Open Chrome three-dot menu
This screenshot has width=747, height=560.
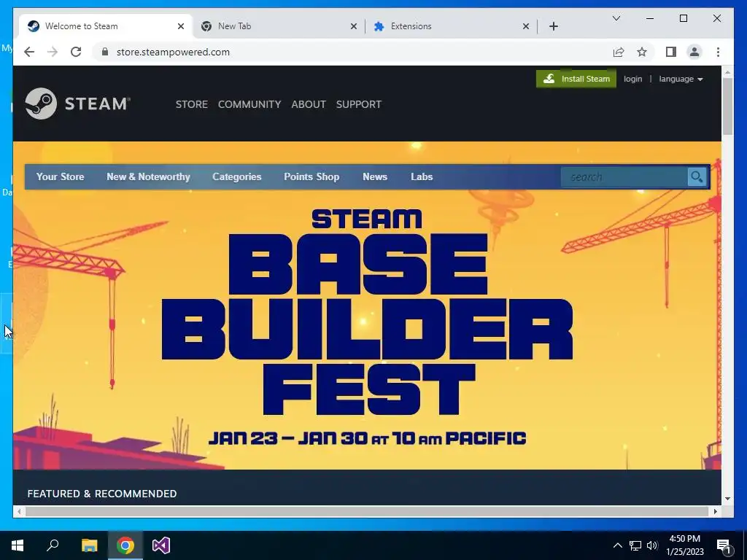(718, 52)
